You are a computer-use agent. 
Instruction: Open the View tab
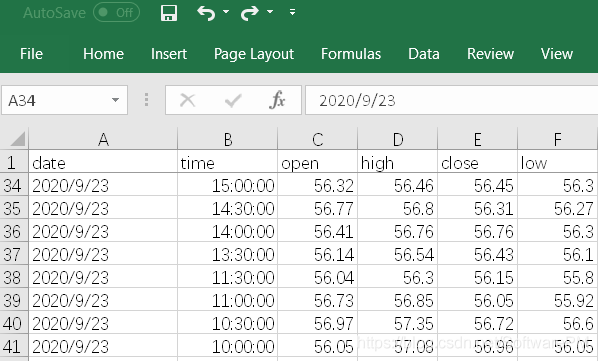point(557,54)
